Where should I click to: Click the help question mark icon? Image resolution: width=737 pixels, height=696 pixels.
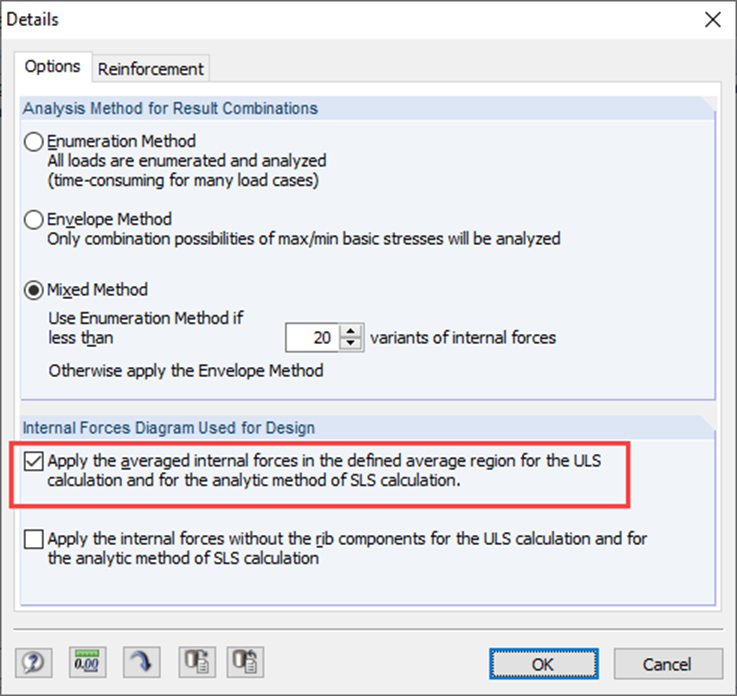(33, 662)
